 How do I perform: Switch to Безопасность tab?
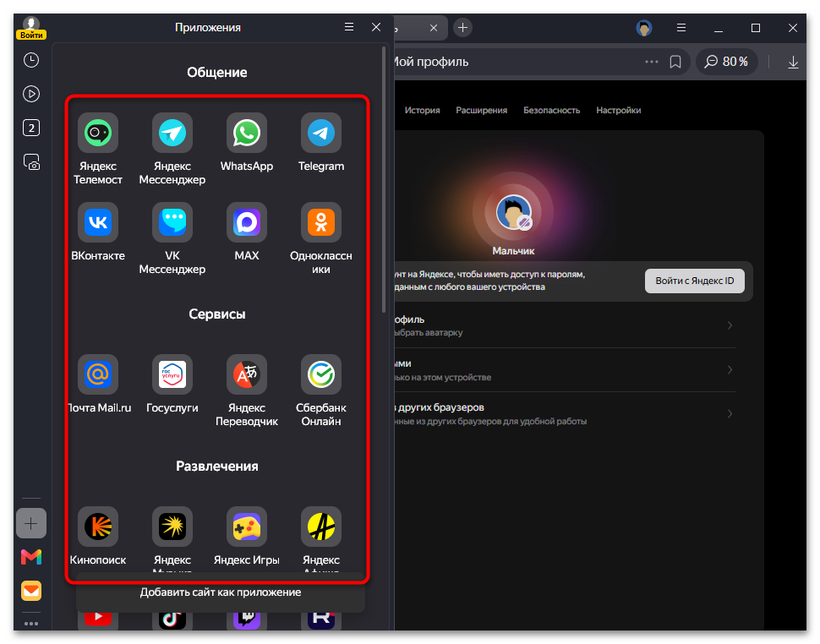point(552,111)
